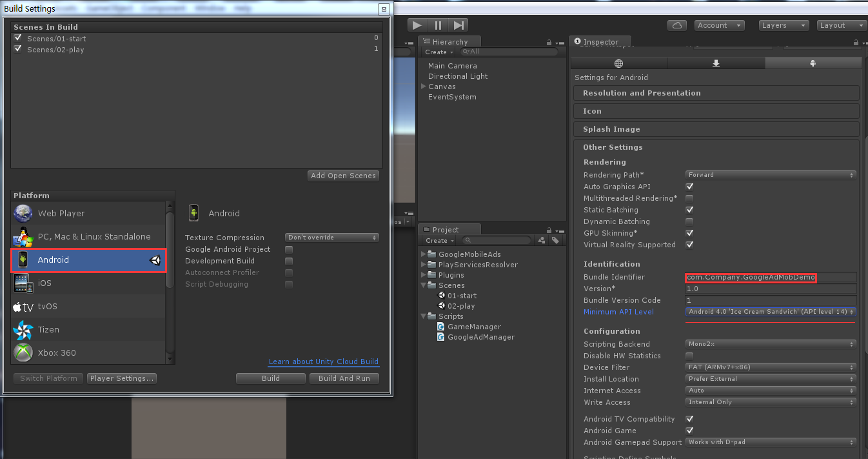Viewport: 868px width, 459px height.
Task: Open Install Location dropdown
Action: coord(771,379)
